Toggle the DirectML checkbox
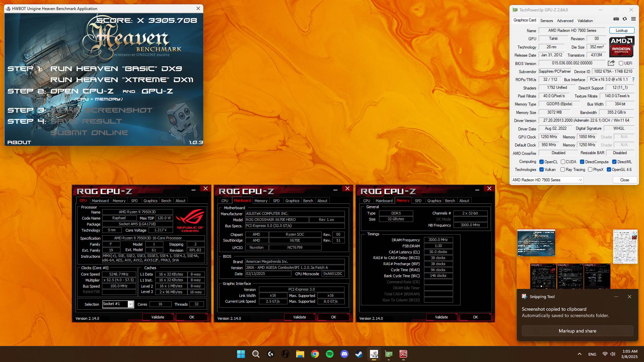The width and height of the screenshot is (644, 362). [614, 162]
